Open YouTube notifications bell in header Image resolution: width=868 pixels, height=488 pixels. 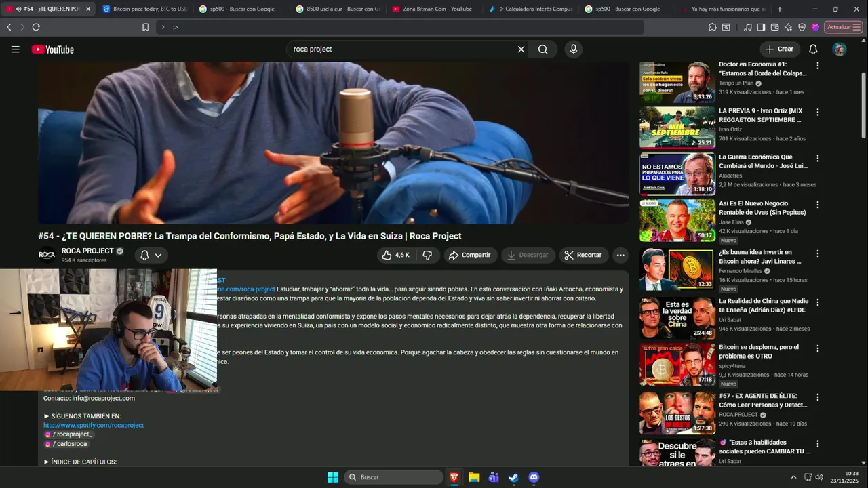tap(813, 49)
